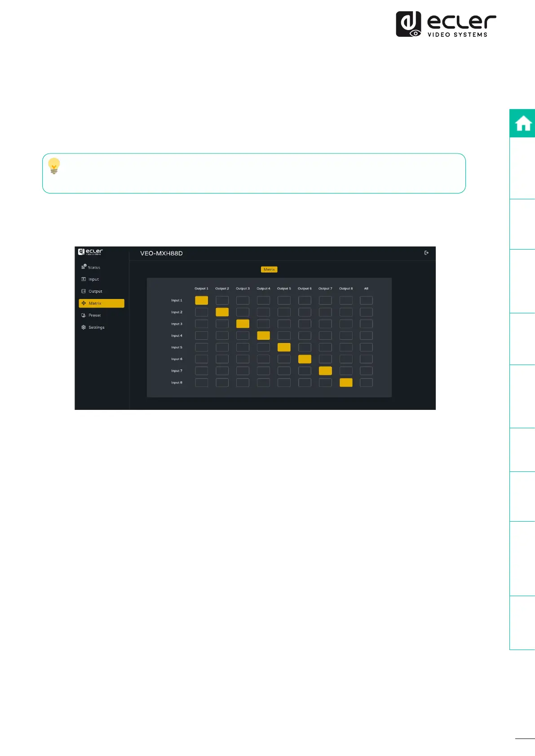Open the Status page in the sidebar
535x756 pixels.
click(93, 267)
